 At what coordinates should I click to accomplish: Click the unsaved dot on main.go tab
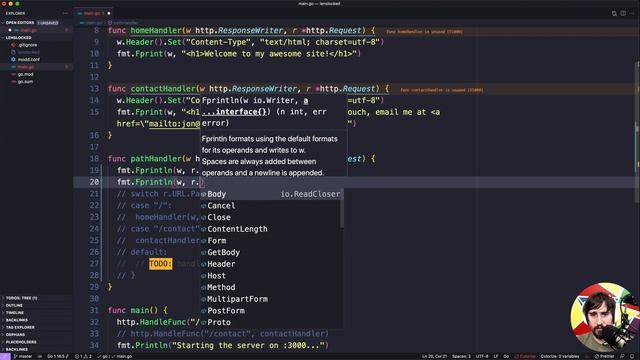pos(109,13)
